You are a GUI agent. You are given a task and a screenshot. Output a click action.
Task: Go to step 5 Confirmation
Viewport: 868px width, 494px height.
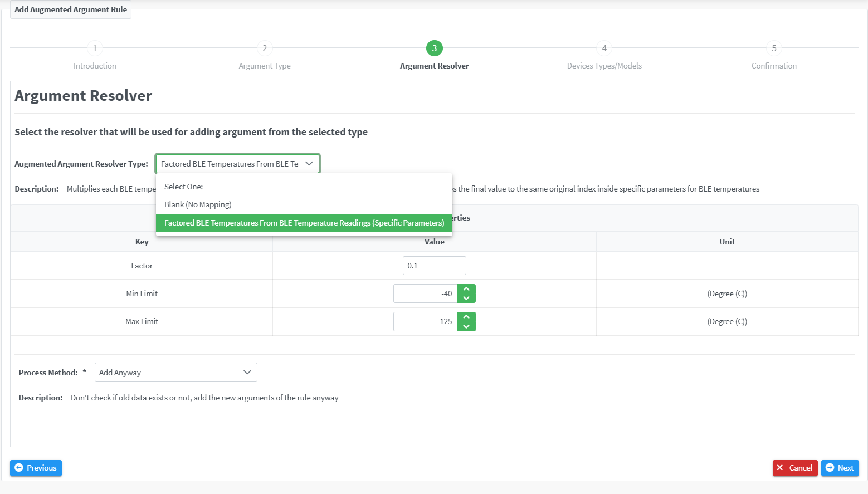click(x=774, y=48)
